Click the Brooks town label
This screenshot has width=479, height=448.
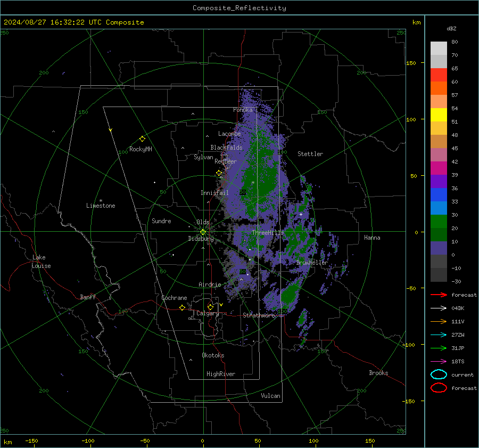[x=378, y=373]
